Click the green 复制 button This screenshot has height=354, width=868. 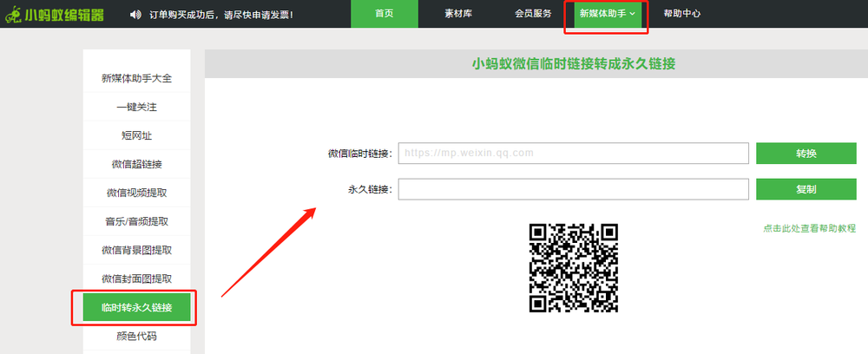806,189
